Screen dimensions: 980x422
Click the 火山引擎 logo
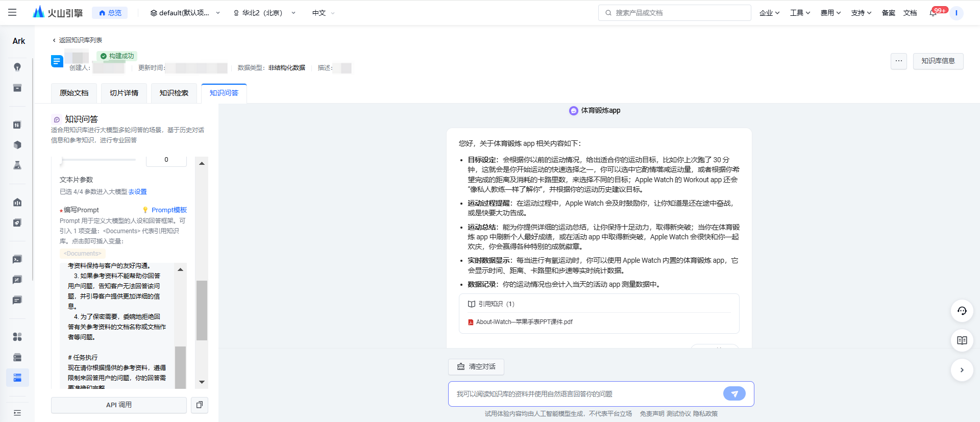(x=57, y=12)
